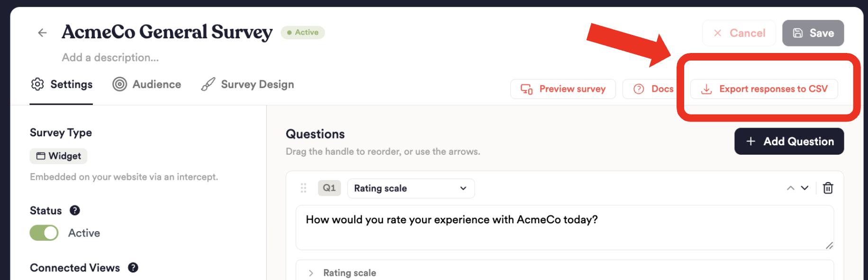Image resolution: width=868 pixels, height=280 pixels.
Task: Click the Active status badge near title
Action: pos(303,32)
